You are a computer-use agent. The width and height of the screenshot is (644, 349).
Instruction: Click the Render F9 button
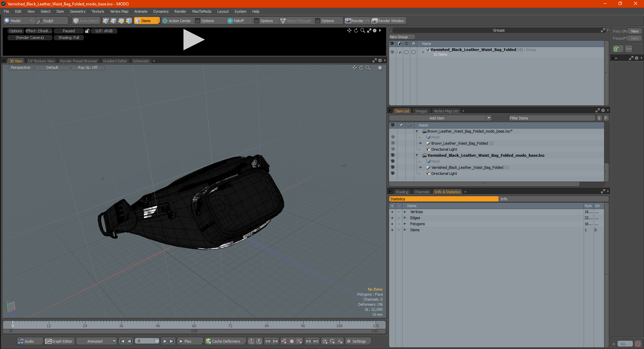pyautogui.click(x=357, y=21)
